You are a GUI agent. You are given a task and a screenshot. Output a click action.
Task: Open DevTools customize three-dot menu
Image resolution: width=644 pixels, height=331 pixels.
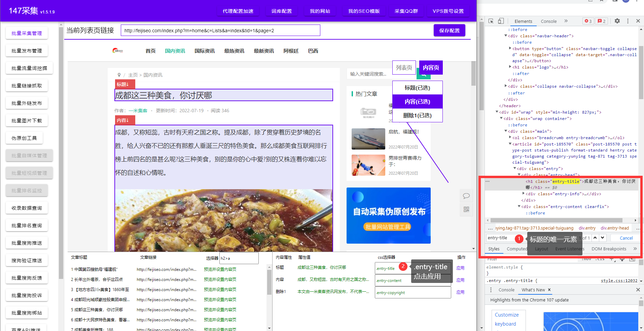click(x=628, y=21)
